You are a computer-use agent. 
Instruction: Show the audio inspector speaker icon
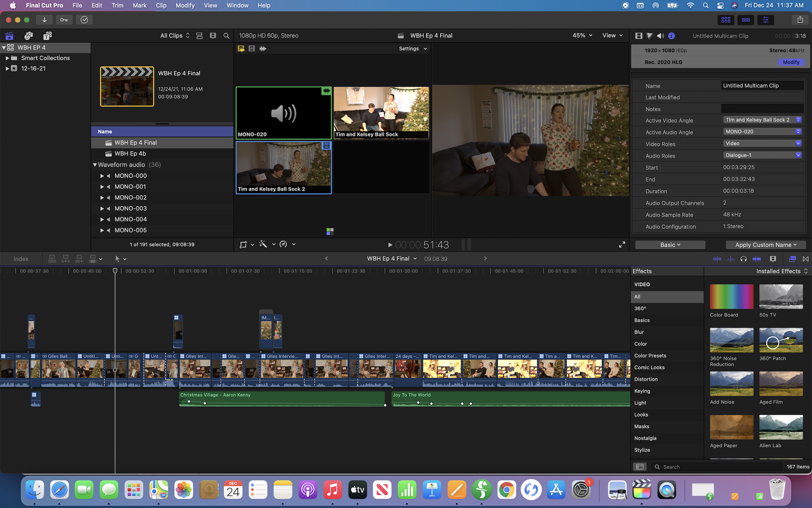pyautogui.click(x=660, y=36)
